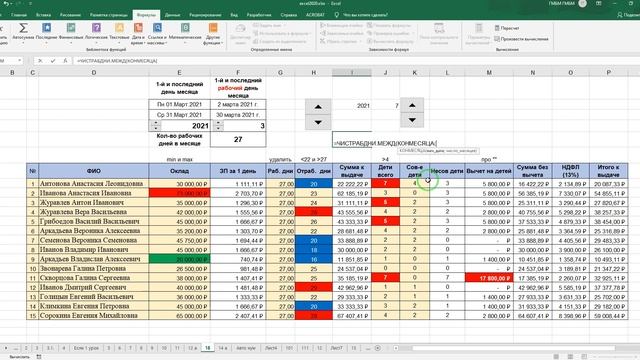Viewport: 640px width, 360px height.
Task: Click the large down arrow button in column H
Action: [x=318, y=122]
